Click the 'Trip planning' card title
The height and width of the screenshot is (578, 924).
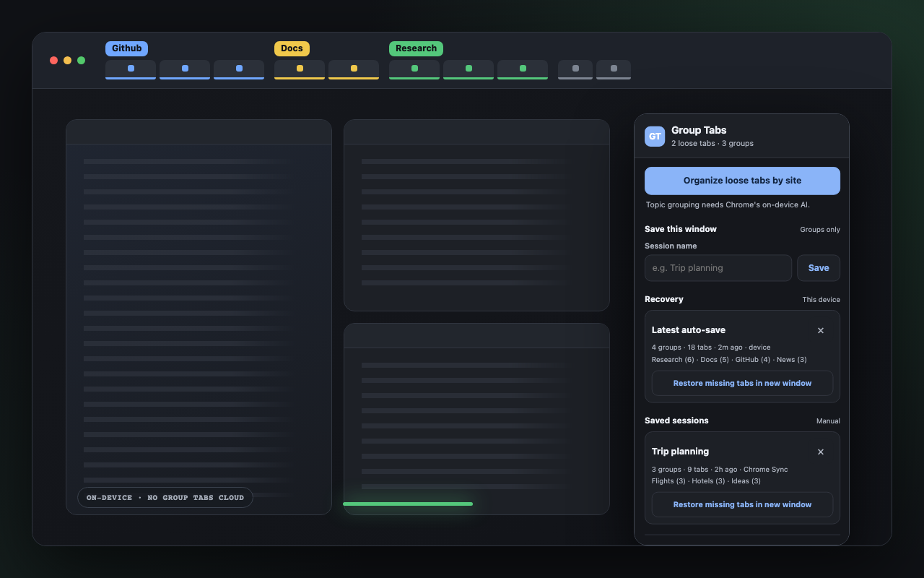pos(680,452)
